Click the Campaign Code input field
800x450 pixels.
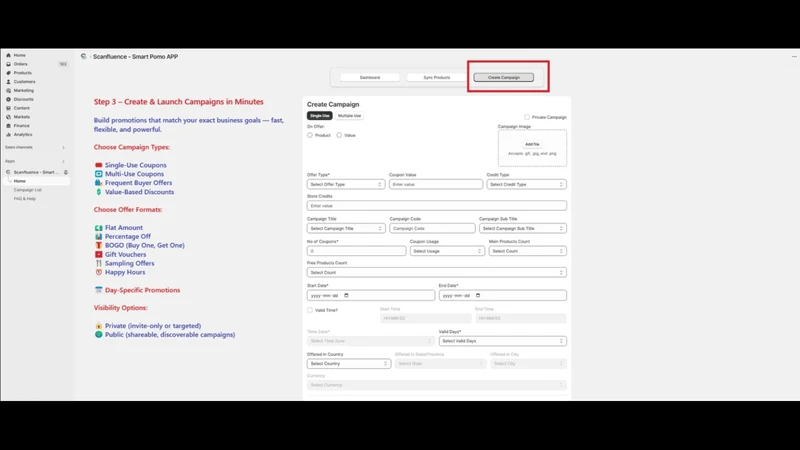point(432,229)
